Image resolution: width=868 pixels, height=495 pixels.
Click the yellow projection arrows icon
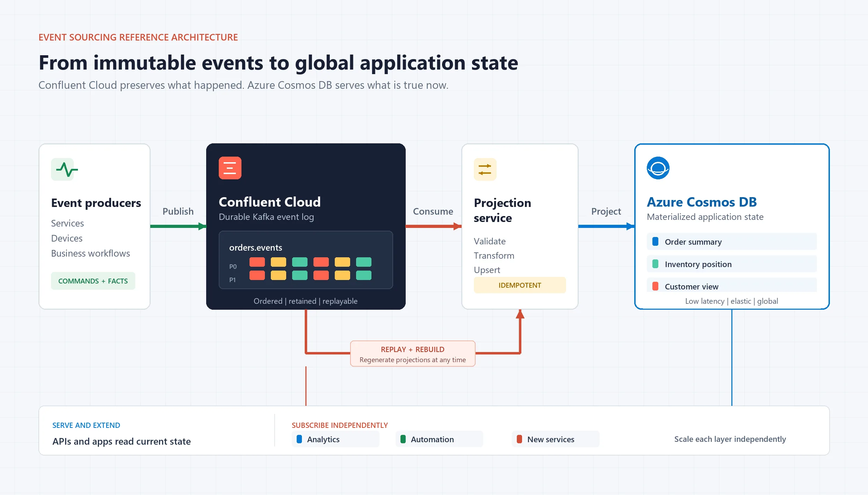click(x=485, y=170)
